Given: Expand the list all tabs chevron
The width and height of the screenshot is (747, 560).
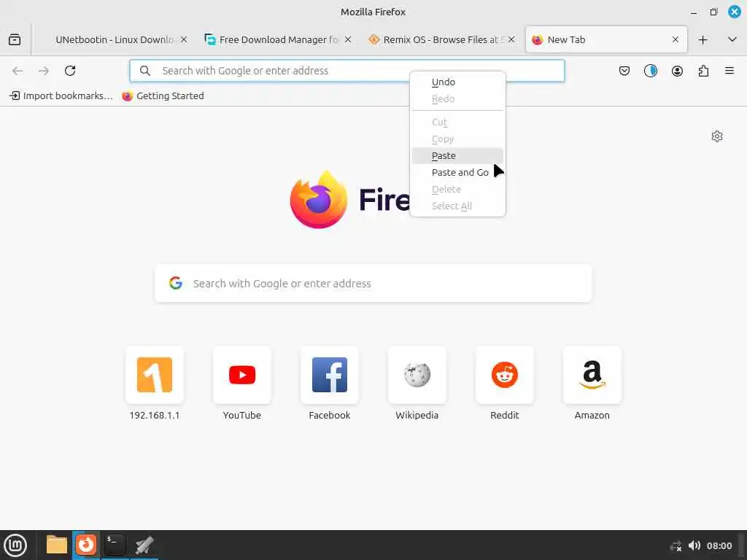Looking at the screenshot, I should click(x=732, y=39).
